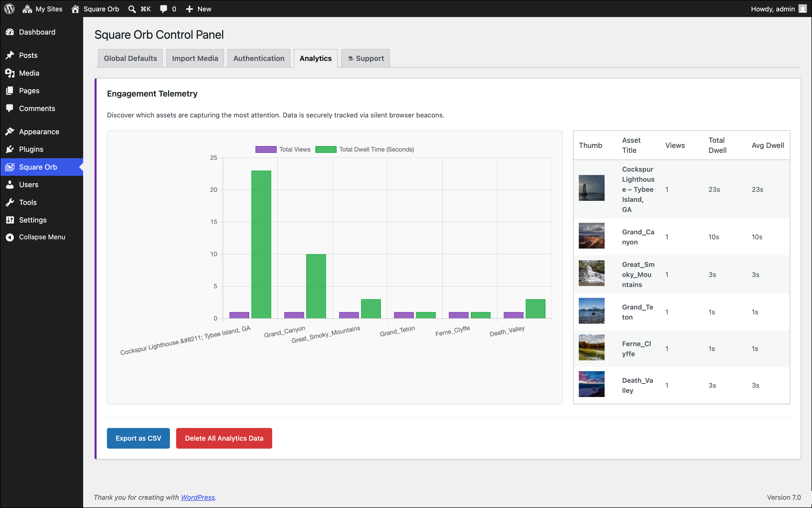This screenshot has width=812, height=508.
Task: Open the Cockspur Lighthouse thumbnail
Action: coord(591,188)
